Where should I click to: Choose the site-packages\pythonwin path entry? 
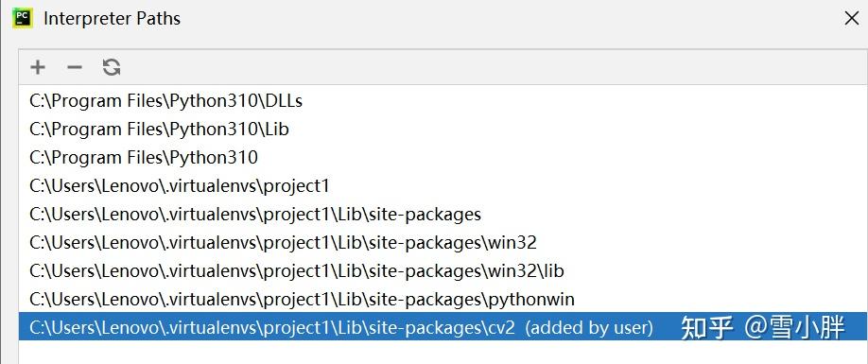click(x=443, y=300)
